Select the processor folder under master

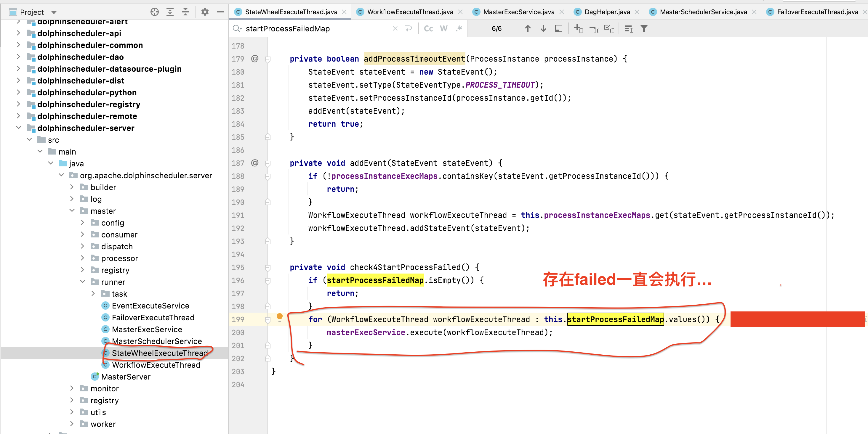119,258
